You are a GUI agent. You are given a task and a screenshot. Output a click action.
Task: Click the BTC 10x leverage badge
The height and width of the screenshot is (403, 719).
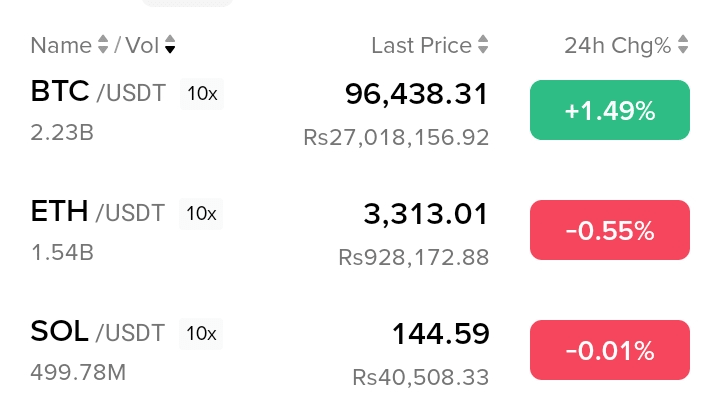tap(202, 94)
